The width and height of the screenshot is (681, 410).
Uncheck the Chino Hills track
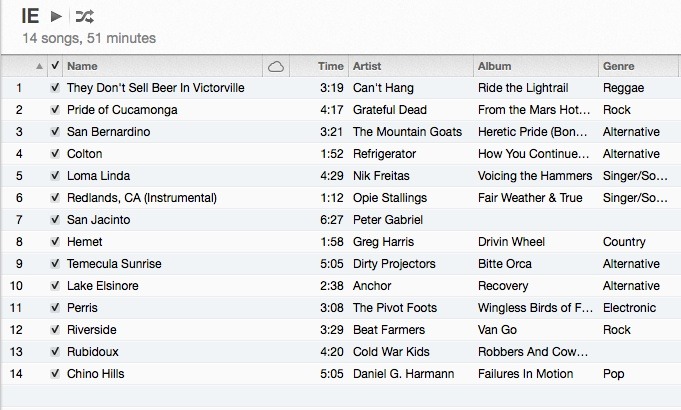[55, 374]
